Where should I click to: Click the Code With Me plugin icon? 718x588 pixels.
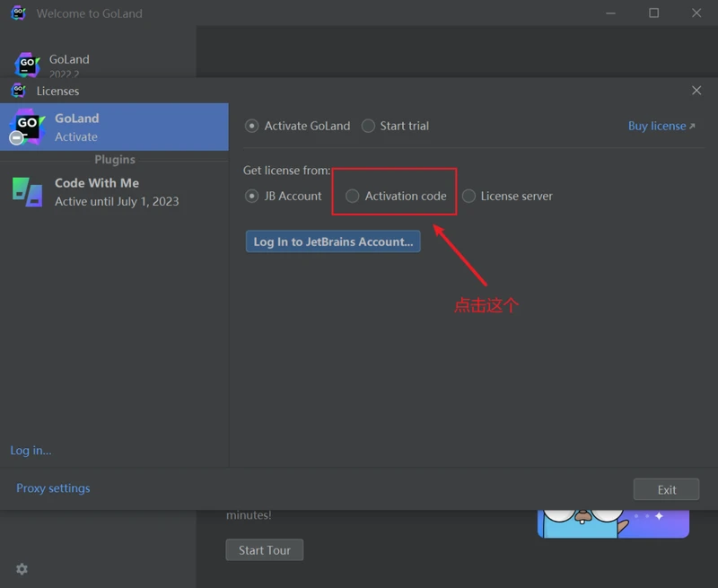[x=27, y=191]
